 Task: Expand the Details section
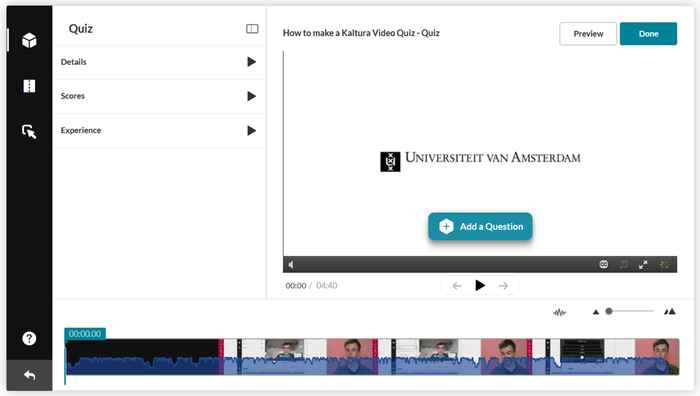click(158, 62)
